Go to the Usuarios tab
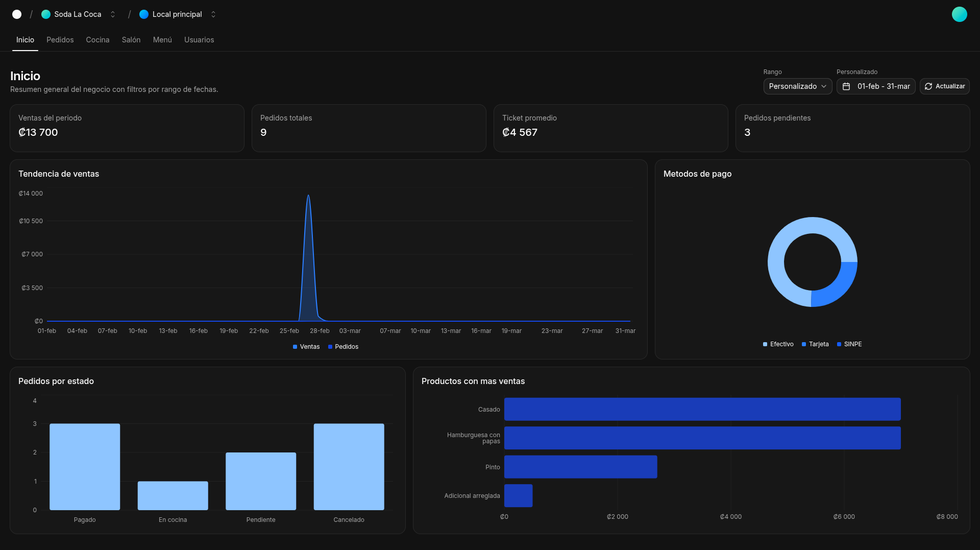The width and height of the screenshot is (980, 550). coord(199,40)
